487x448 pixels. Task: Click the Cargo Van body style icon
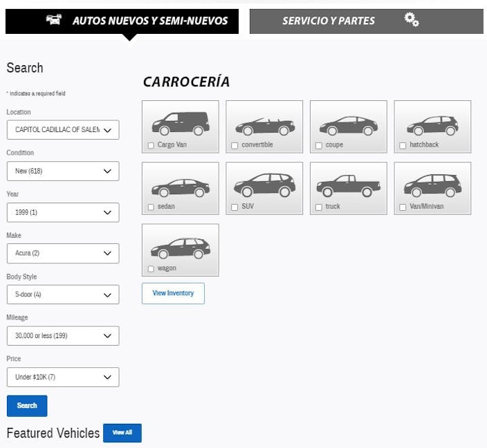181,122
